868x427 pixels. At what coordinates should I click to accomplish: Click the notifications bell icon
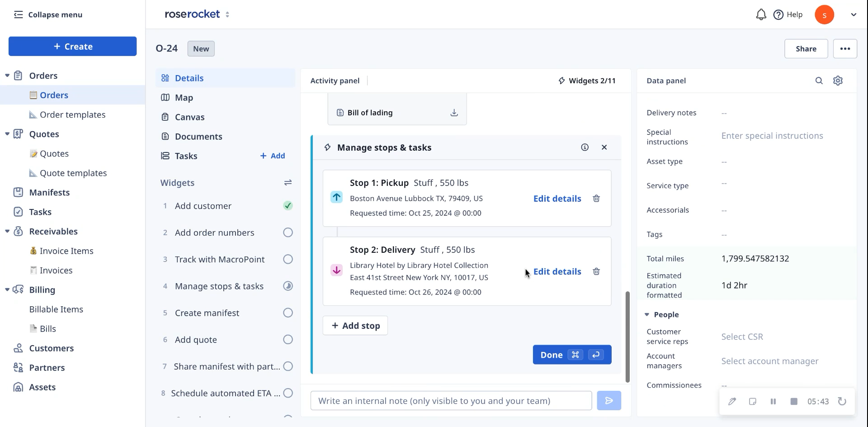761,14
